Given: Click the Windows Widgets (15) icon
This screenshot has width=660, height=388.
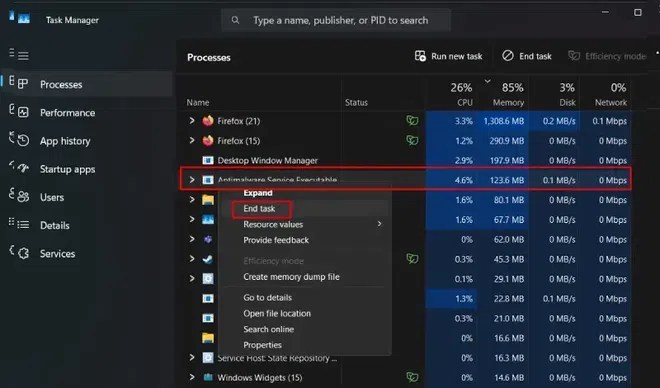Looking at the screenshot, I should pyautogui.click(x=208, y=377).
